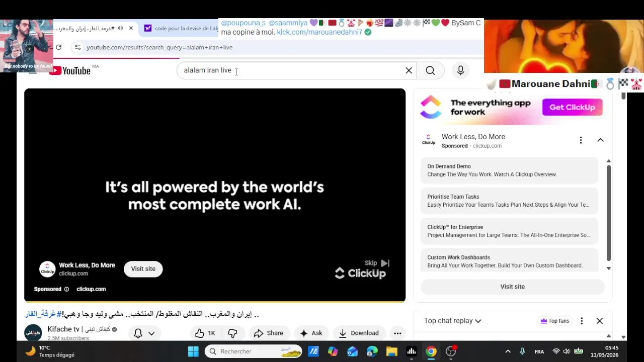Collapse the ClickUp ad panel chevron
The image size is (644, 362).
coord(600,140)
